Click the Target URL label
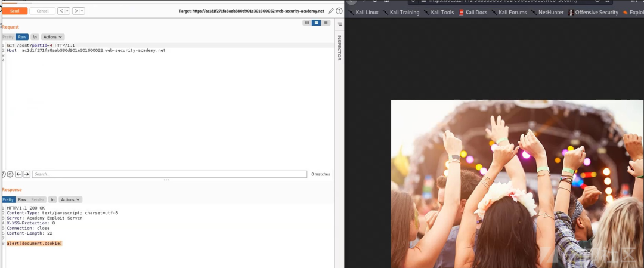The image size is (644, 268). point(252,11)
